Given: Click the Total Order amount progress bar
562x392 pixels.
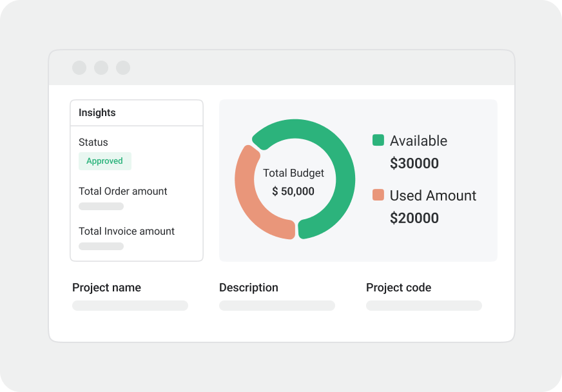Looking at the screenshot, I should [x=101, y=206].
